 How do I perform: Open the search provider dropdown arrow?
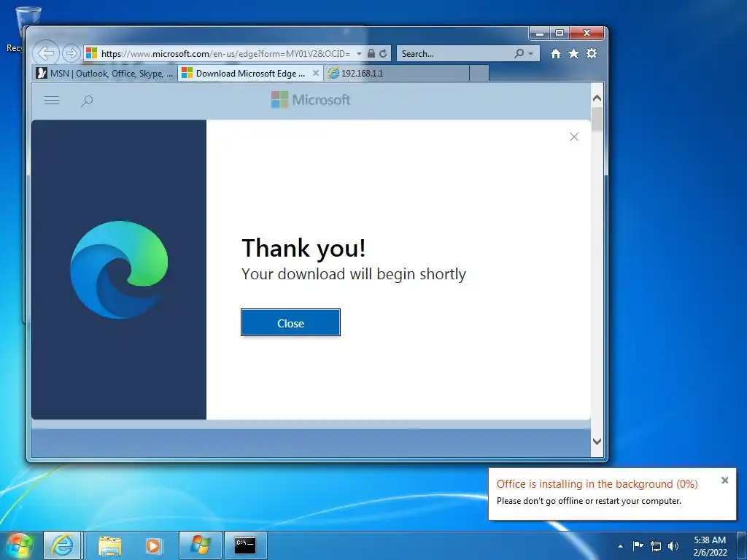coord(531,54)
